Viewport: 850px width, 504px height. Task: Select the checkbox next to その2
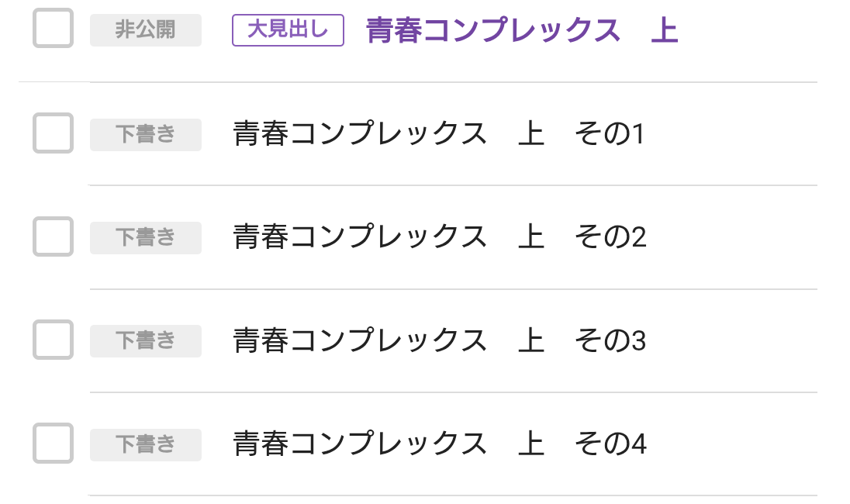click(x=53, y=236)
